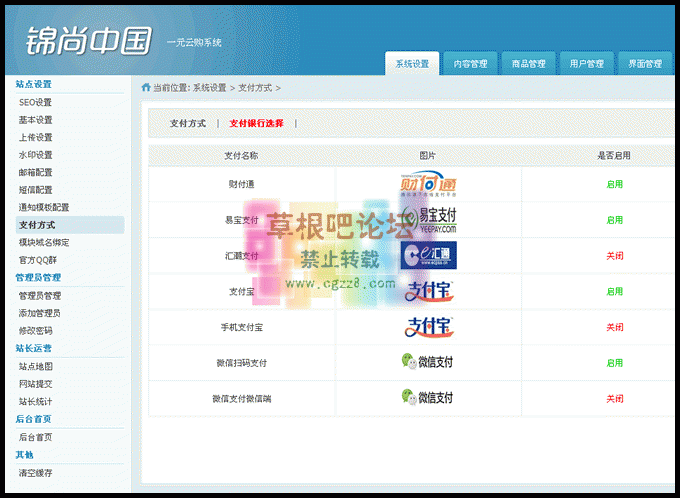Image resolution: width=680 pixels, height=498 pixels.
Task: Click the 支付宝 logo in the 支付宝 row
Action: (428, 291)
